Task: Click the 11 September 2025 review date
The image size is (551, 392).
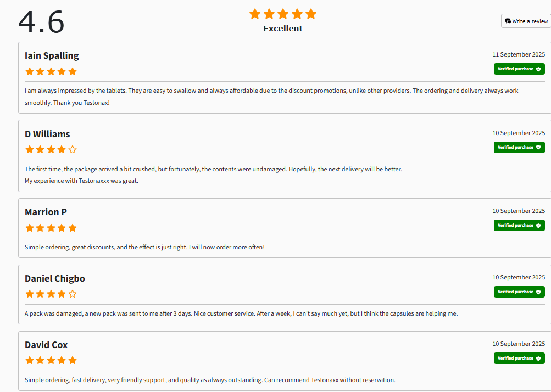Action: 519,54
